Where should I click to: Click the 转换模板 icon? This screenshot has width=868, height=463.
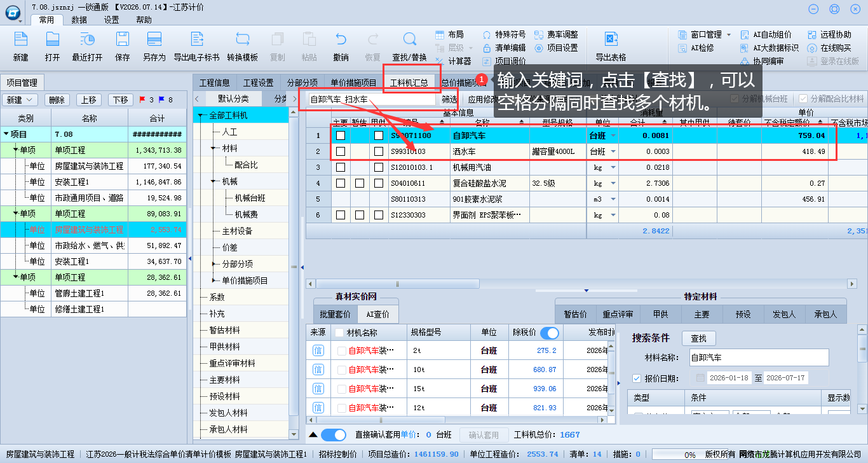pos(242,40)
